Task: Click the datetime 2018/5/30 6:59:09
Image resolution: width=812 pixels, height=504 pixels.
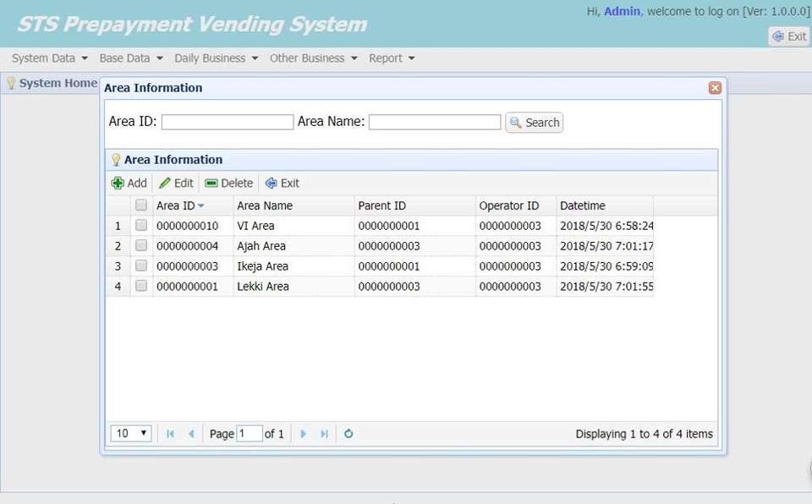Action: (x=606, y=266)
